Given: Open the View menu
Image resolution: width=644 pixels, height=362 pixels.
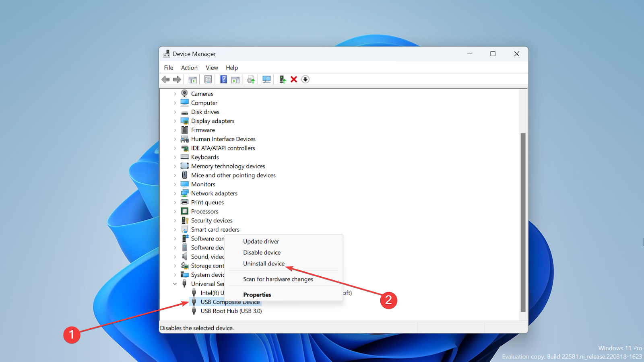Looking at the screenshot, I should (212, 68).
